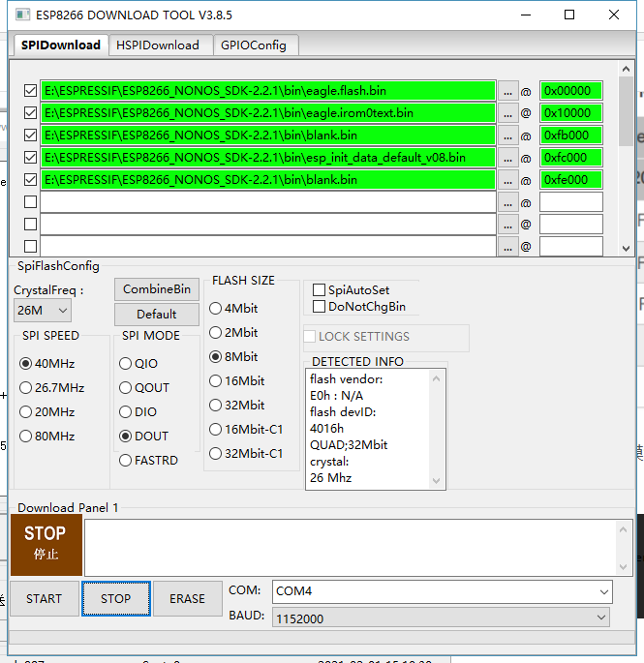The image size is (644, 663).
Task: Click the first empty file path field
Action: (x=268, y=202)
